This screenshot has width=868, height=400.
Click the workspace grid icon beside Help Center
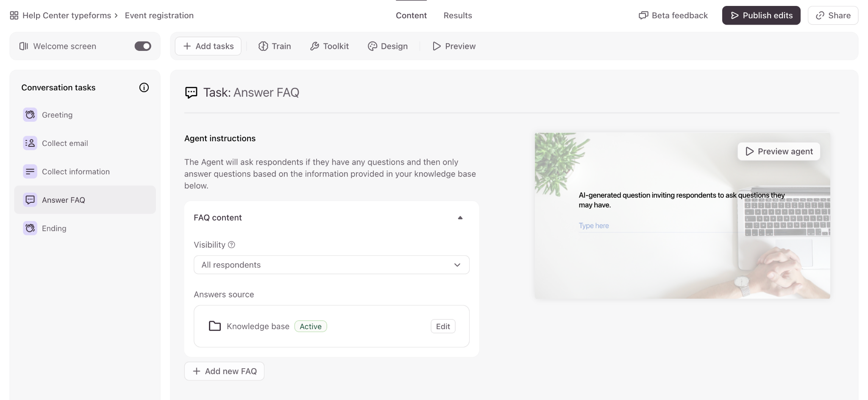14,16
